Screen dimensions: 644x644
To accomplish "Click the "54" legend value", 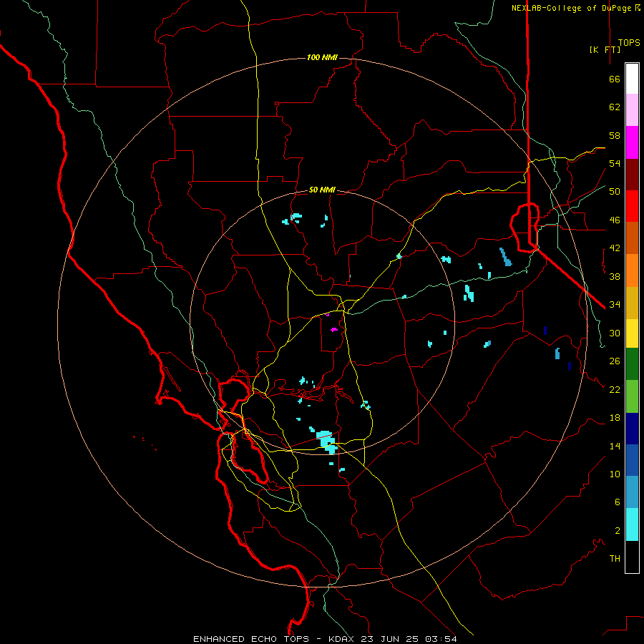I will coord(615,163).
